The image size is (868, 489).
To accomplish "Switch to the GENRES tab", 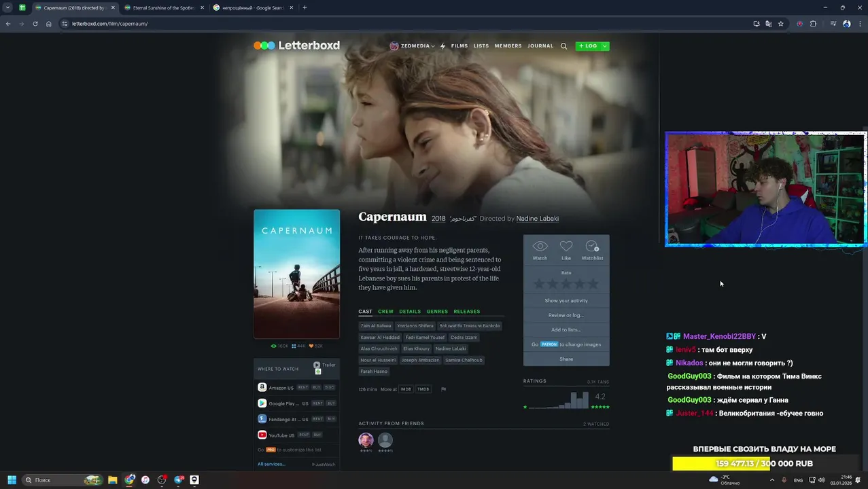I will click(437, 312).
